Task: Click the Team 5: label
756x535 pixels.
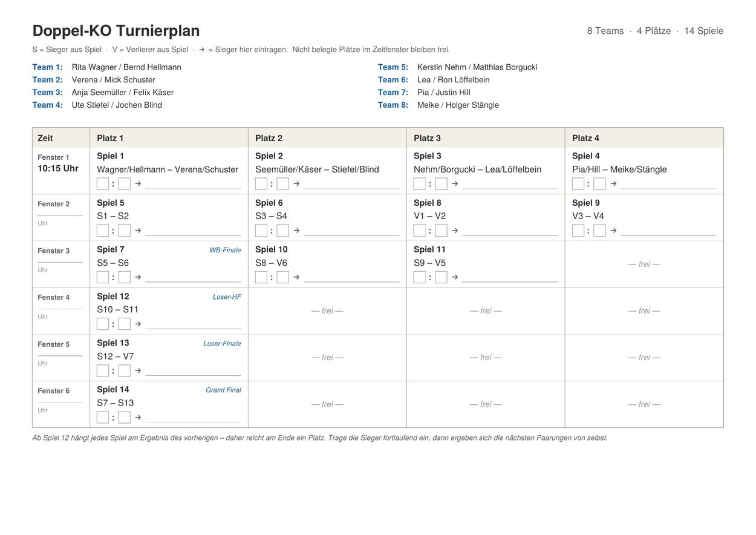Action: (x=393, y=67)
